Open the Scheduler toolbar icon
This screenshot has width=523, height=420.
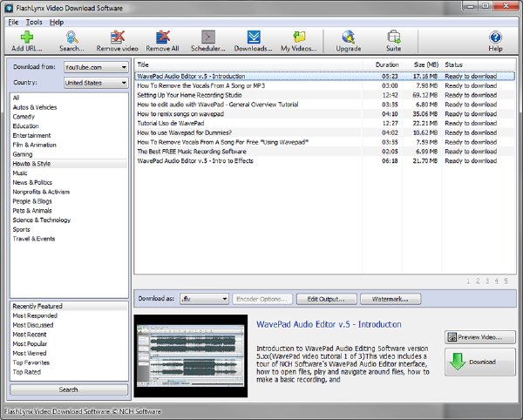[208, 37]
